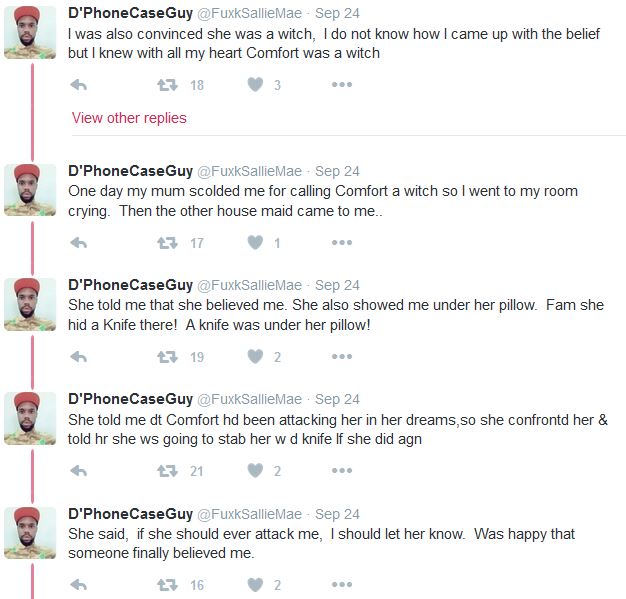626x599 pixels.
Task: Like the knife under her pillow tweet
Action: point(255,357)
